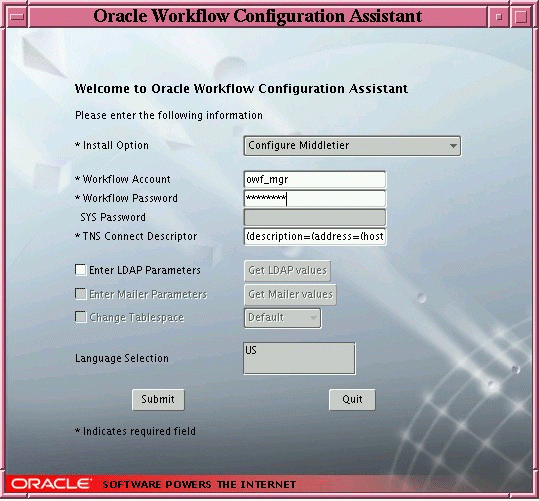
Task: Focus the Workflow Password field
Action: [x=315, y=198]
